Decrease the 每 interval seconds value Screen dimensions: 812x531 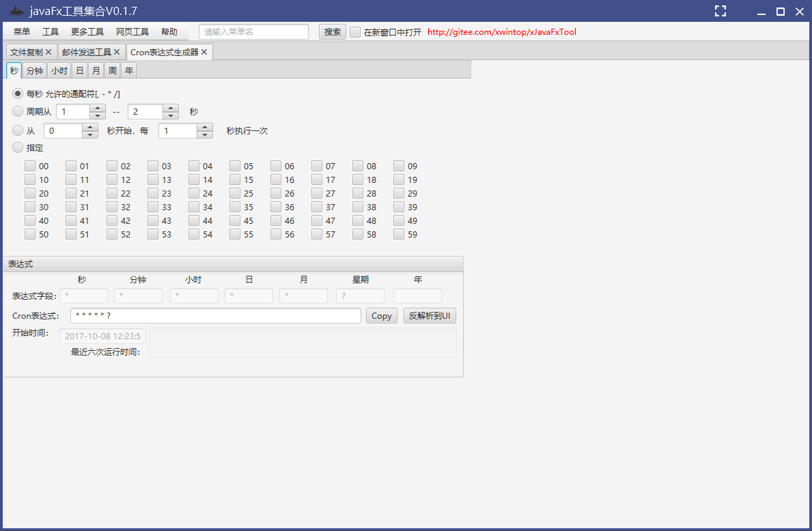point(205,134)
